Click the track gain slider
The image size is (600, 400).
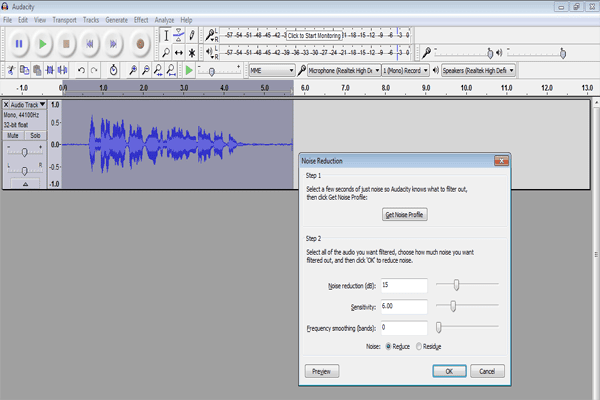[24, 152]
